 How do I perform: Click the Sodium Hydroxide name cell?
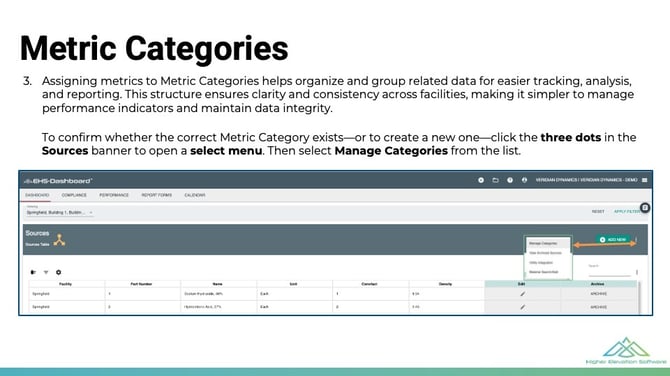tap(219, 294)
